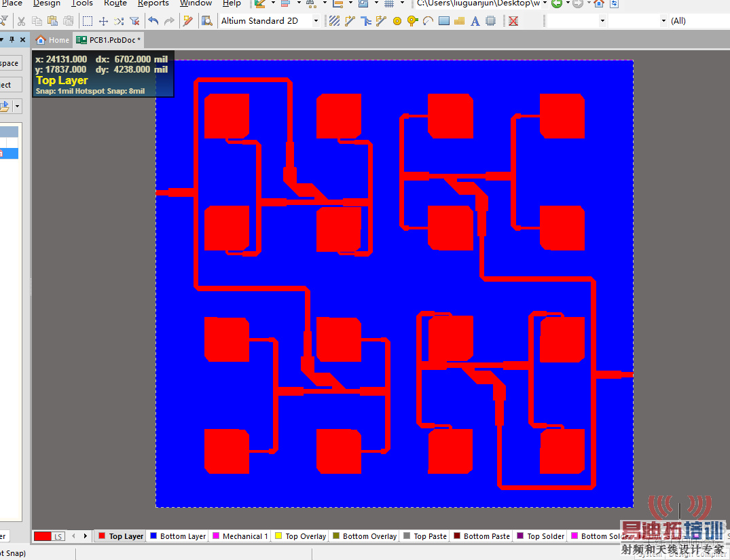Select the Bottom Overlay layer tab

[365, 536]
